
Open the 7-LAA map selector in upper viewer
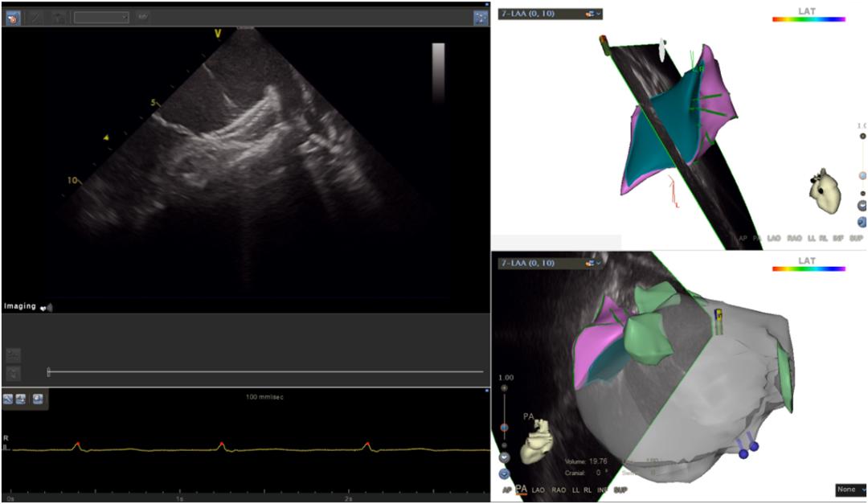[x=551, y=14]
